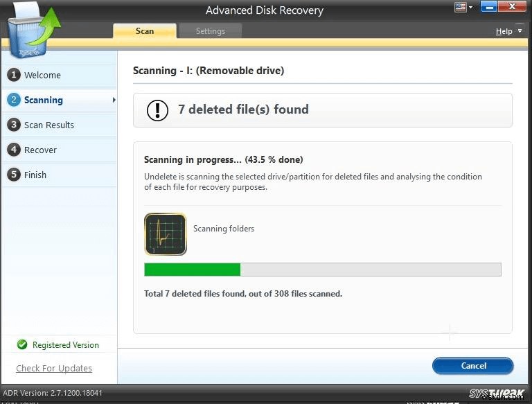Click the step 1 Welcome number icon
Screen dimensions: 532x404
[14, 75]
